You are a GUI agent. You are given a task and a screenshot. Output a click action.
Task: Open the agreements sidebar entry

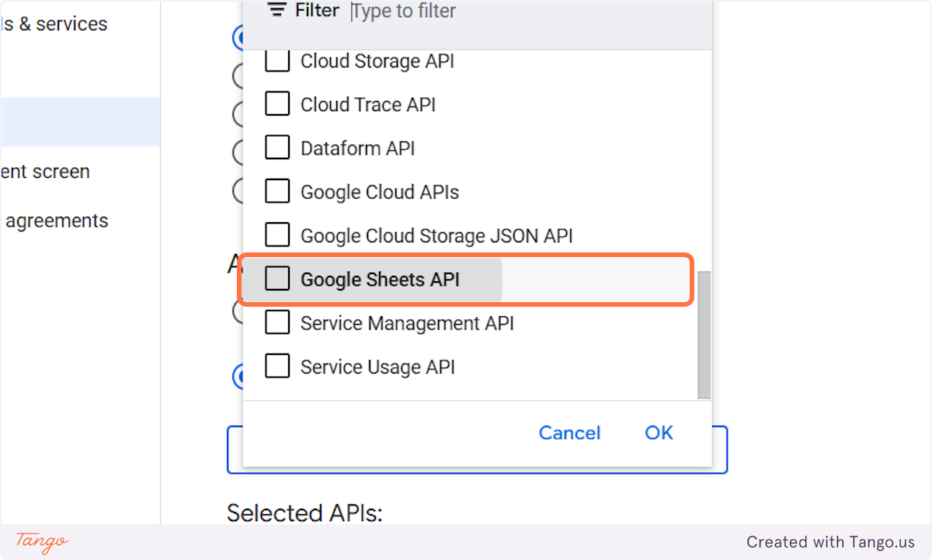[x=56, y=221]
